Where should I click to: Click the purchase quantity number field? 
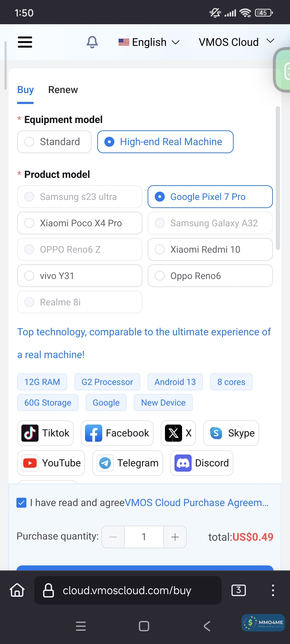(x=144, y=537)
